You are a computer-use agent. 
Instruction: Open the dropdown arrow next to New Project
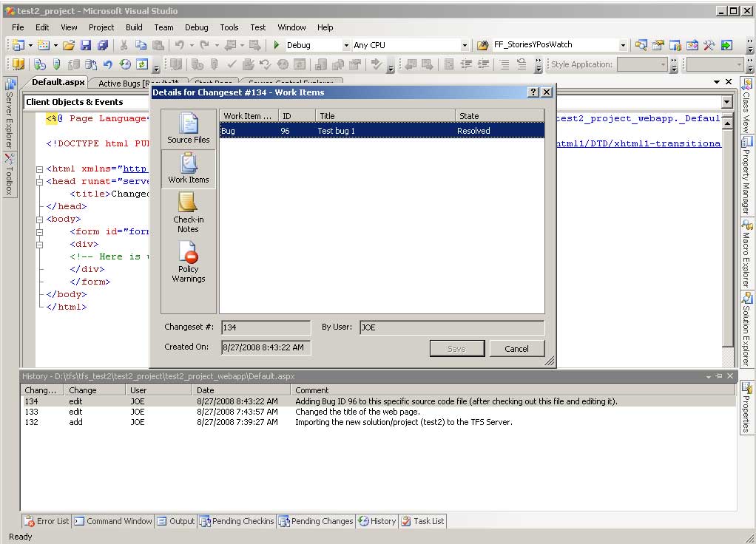[30, 45]
